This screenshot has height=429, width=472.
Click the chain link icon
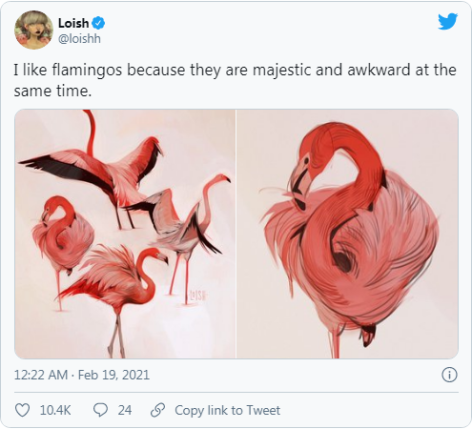click(158, 410)
